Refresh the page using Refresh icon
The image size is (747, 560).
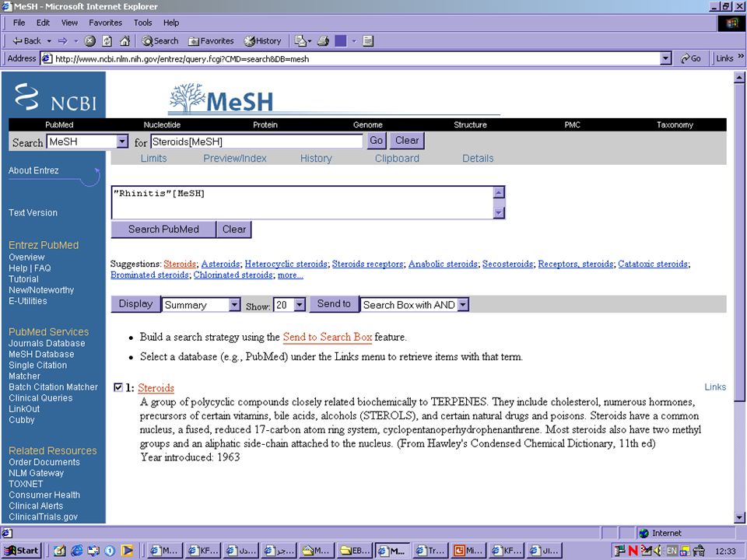(x=107, y=41)
